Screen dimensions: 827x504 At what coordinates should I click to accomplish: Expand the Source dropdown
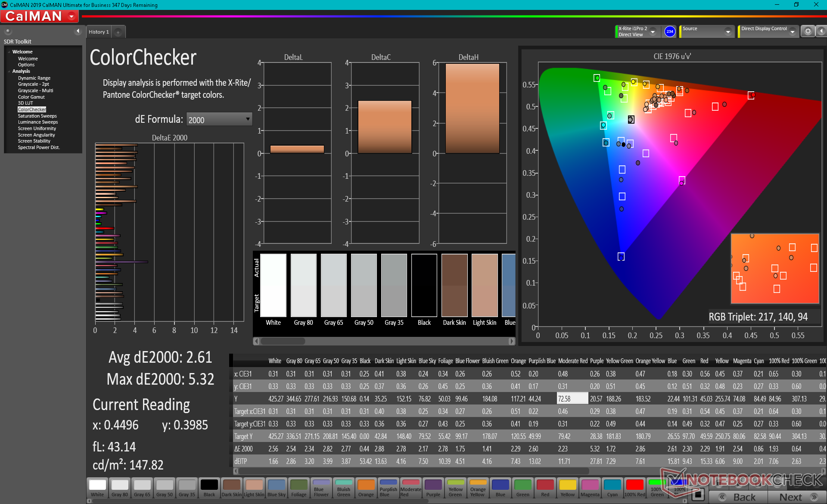tap(728, 31)
